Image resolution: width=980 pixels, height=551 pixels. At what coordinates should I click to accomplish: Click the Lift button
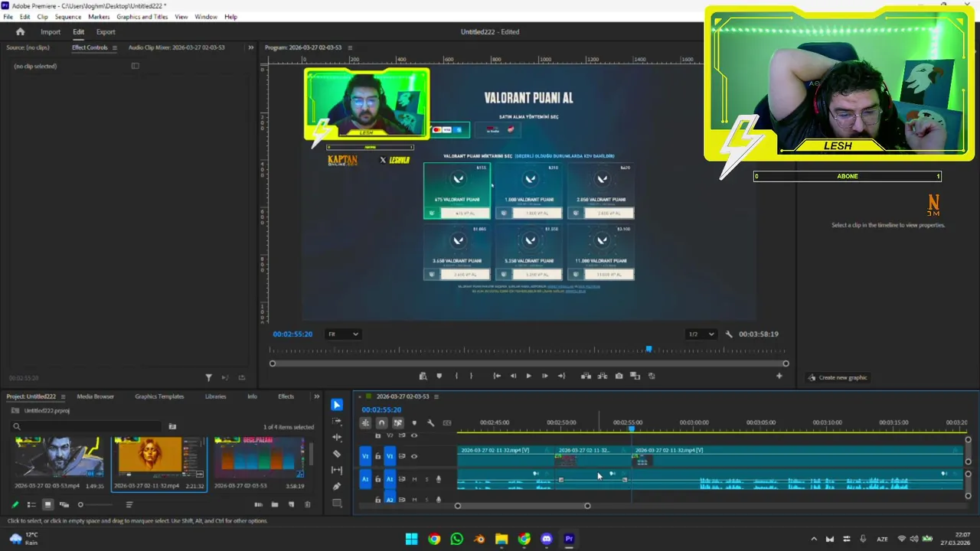click(586, 376)
